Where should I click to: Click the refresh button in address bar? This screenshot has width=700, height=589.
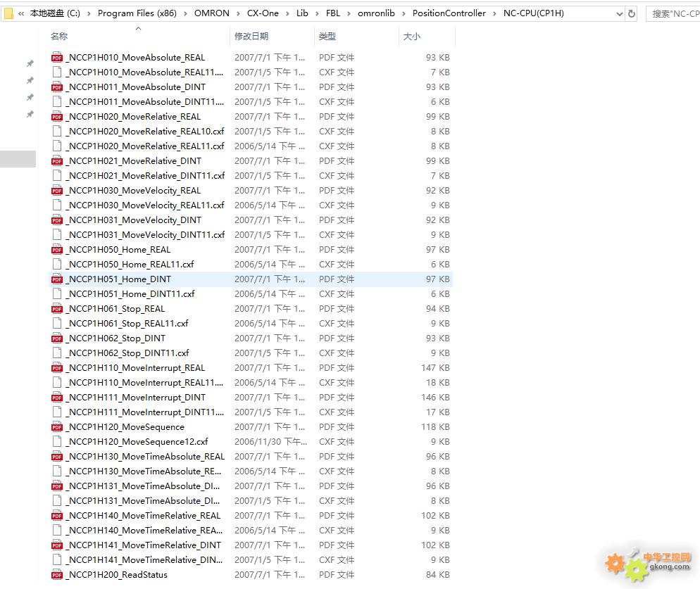tap(631, 14)
